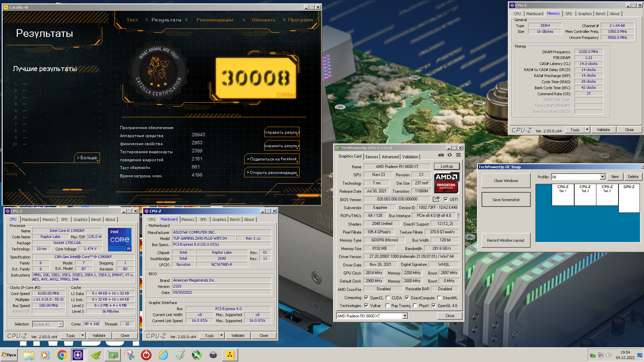Launch Snipping Tool from the taskbar

coord(129,355)
